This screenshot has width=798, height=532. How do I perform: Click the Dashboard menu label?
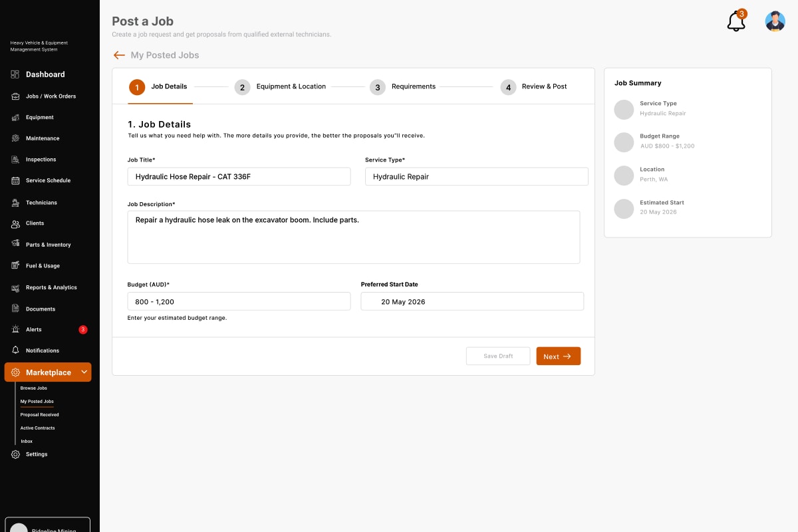coord(45,74)
